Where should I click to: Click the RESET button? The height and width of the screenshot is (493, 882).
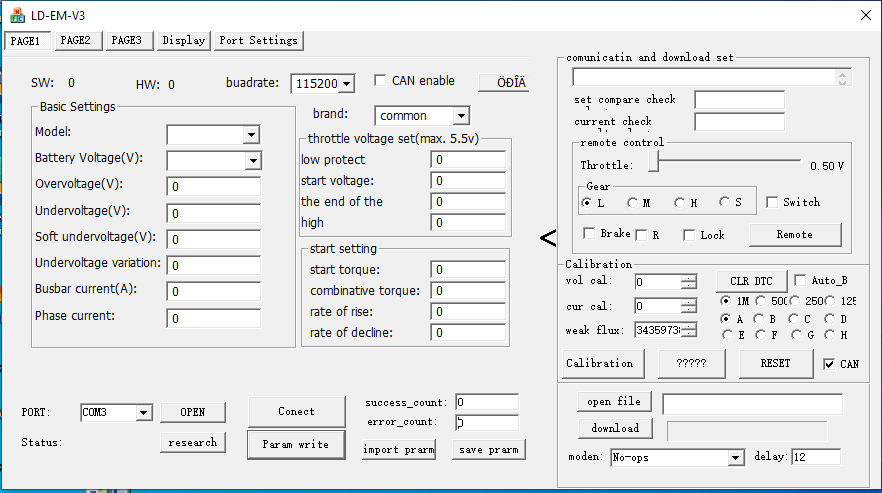(x=775, y=364)
